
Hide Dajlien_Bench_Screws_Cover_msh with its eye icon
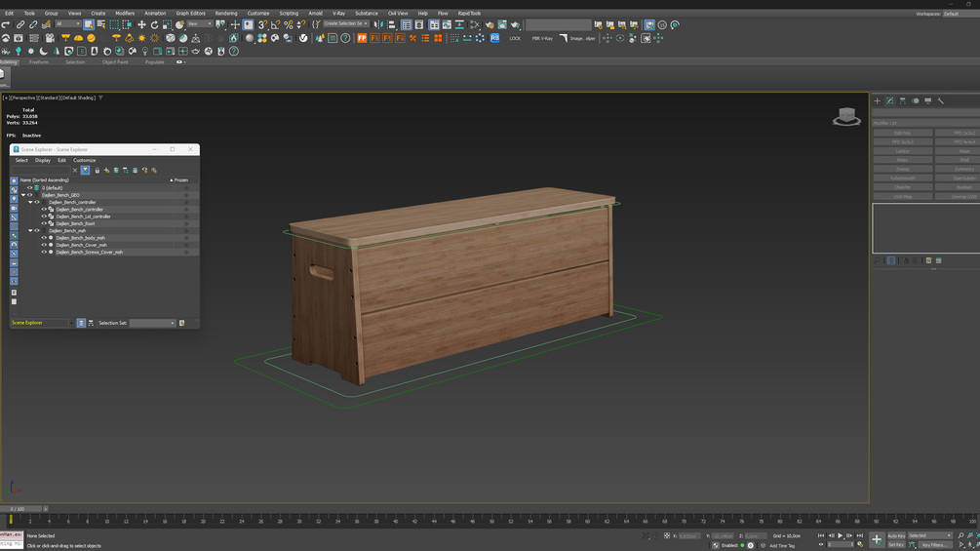[x=44, y=252]
